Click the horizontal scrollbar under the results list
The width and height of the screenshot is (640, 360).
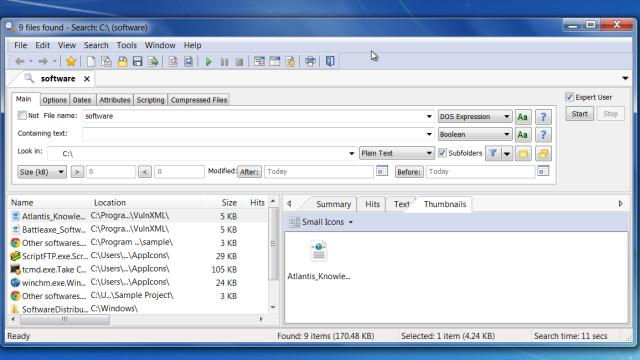[64, 319]
